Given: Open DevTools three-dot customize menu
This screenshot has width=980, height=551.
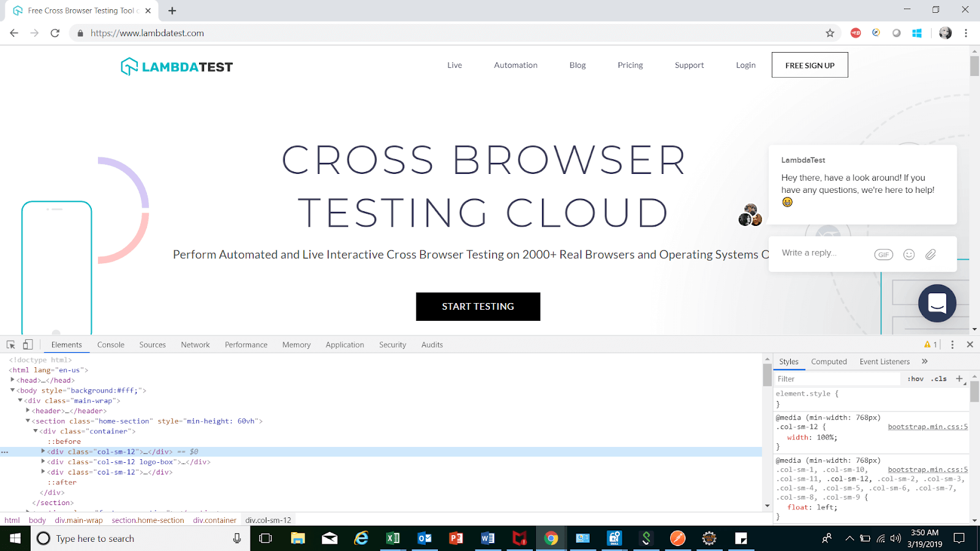Looking at the screenshot, I should [952, 345].
